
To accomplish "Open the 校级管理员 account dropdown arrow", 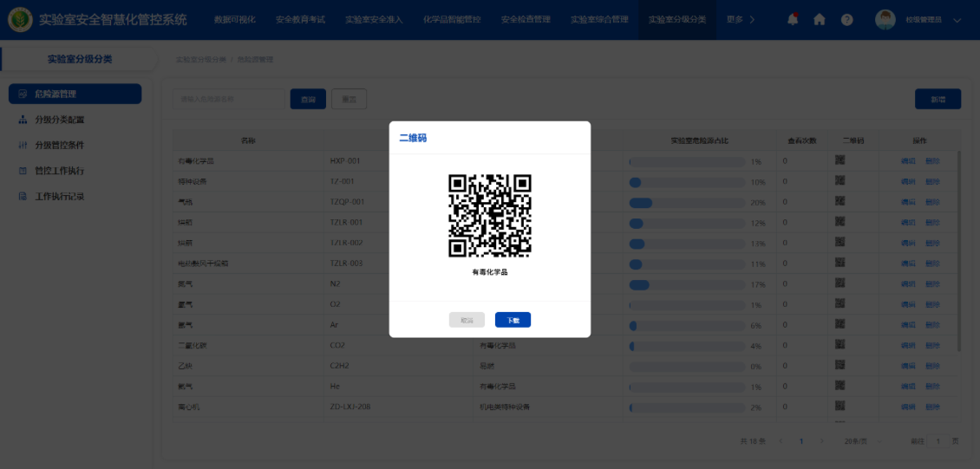I will tap(957, 20).
